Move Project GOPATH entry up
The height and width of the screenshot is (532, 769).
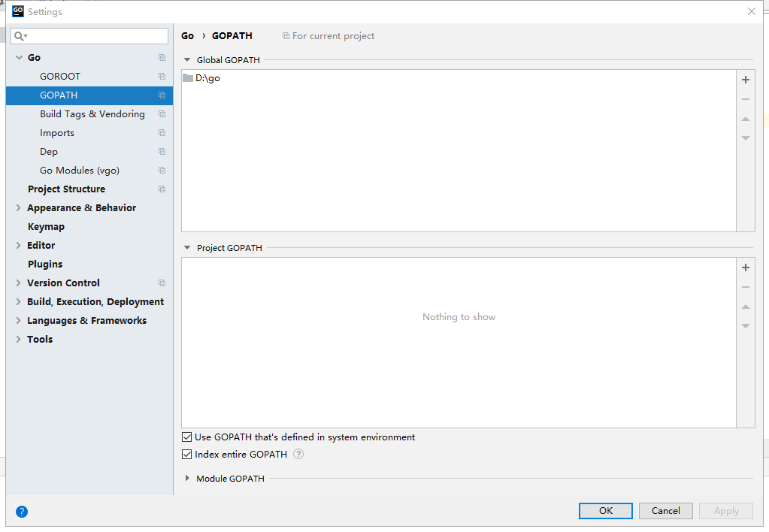click(x=746, y=307)
